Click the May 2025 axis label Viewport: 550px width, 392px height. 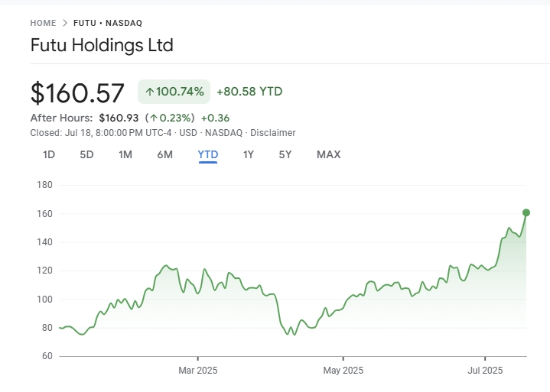[343, 371]
